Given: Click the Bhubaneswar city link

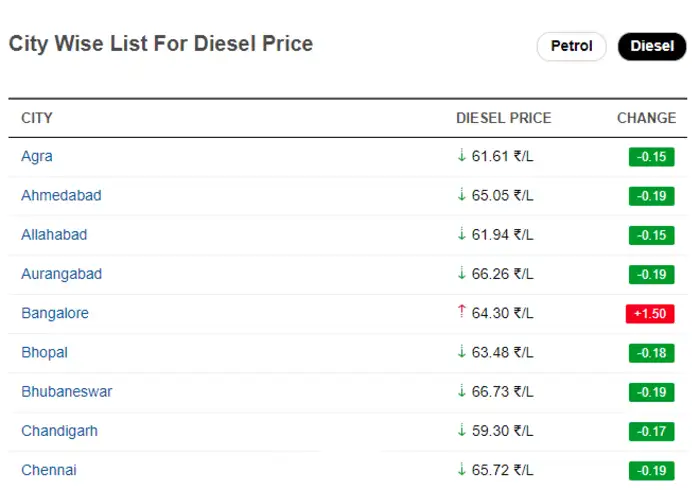Looking at the screenshot, I should point(67,392).
